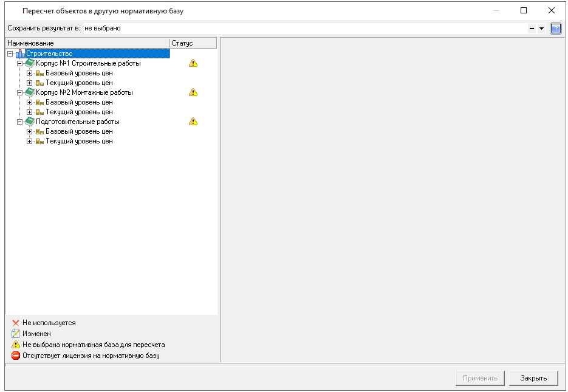The image size is (568, 392).
Task: Click the warning icon for Подготовительные работы row
Action: point(193,122)
